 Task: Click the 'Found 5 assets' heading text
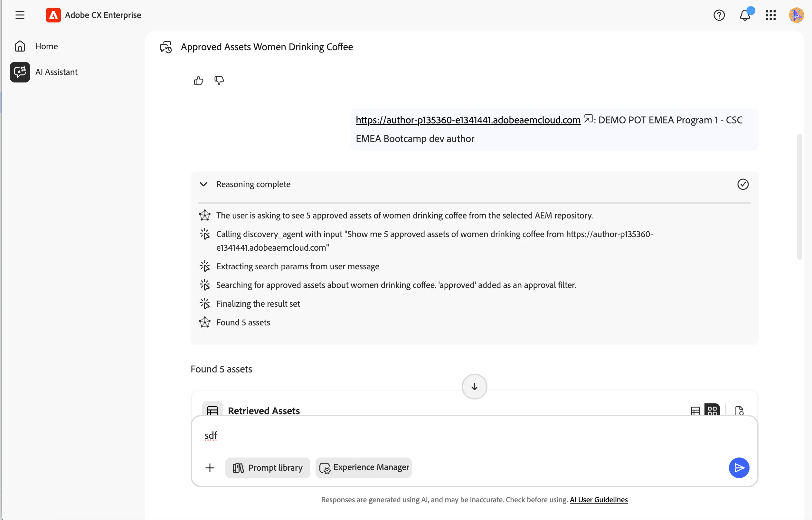221,369
